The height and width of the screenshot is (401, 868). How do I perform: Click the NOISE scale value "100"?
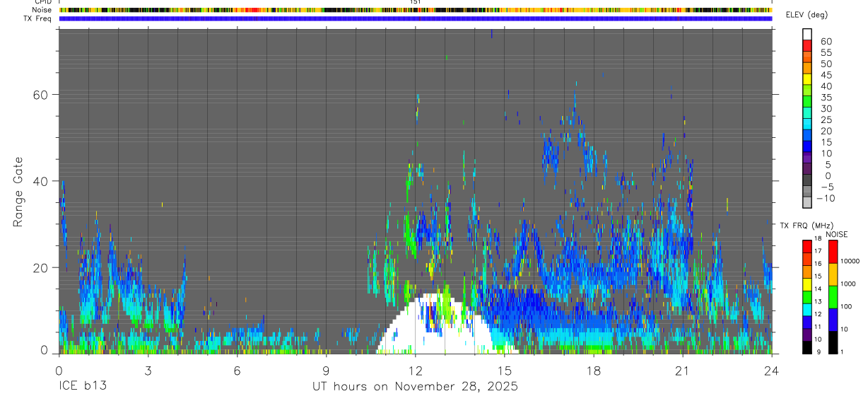click(847, 306)
